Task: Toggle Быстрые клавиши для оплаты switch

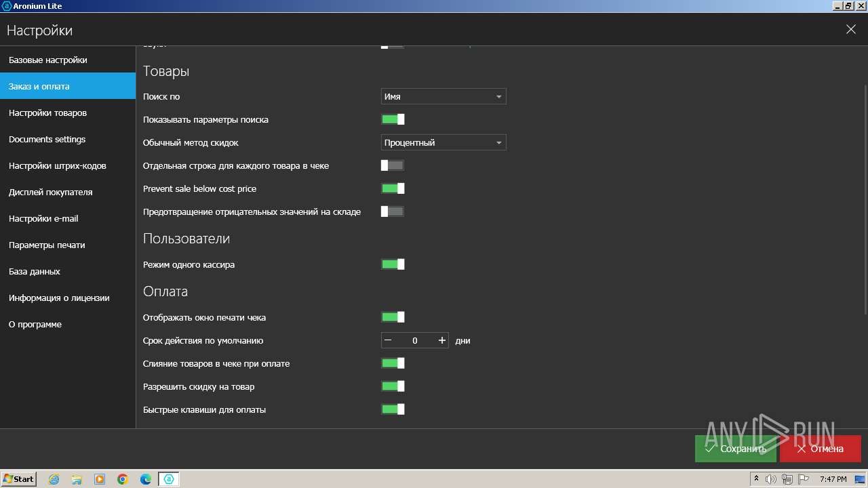Action: pos(393,409)
